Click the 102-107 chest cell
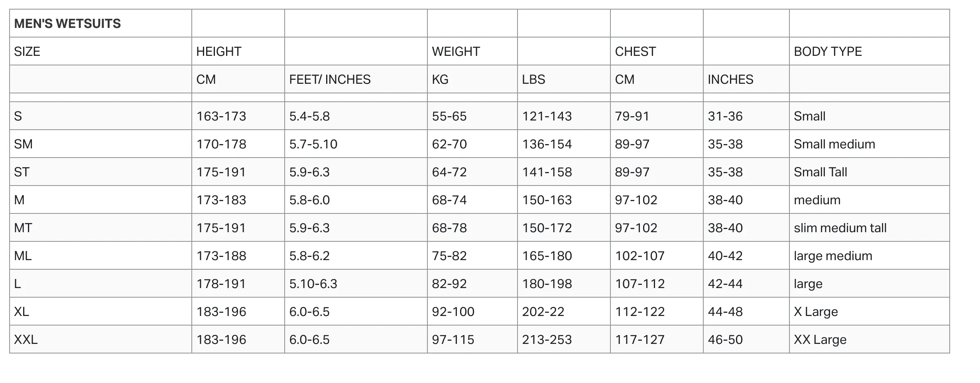The height and width of the screenshot is (383, 980). (657, 255)
